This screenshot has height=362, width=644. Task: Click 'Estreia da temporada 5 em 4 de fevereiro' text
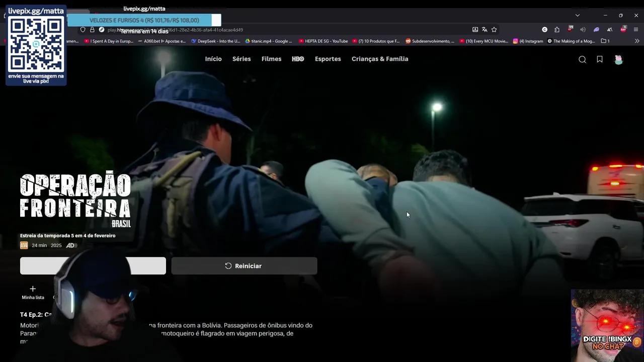68,236
